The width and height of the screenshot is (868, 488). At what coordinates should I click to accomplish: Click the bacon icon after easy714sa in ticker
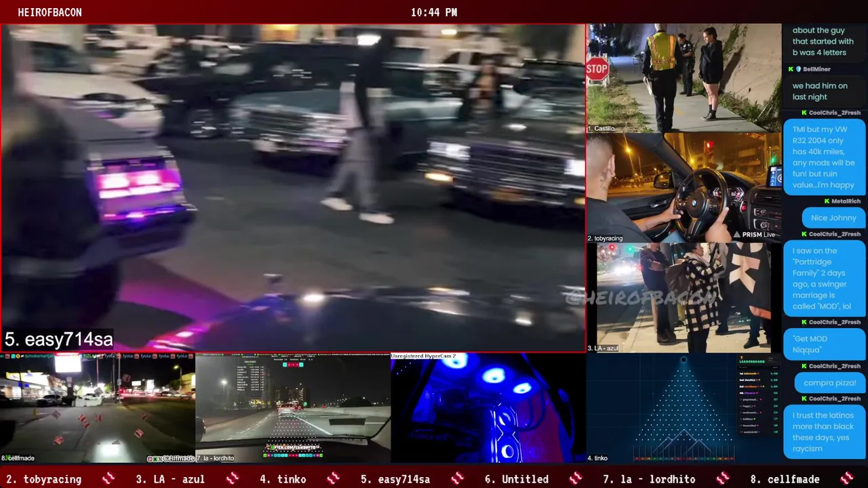(457, 479)
